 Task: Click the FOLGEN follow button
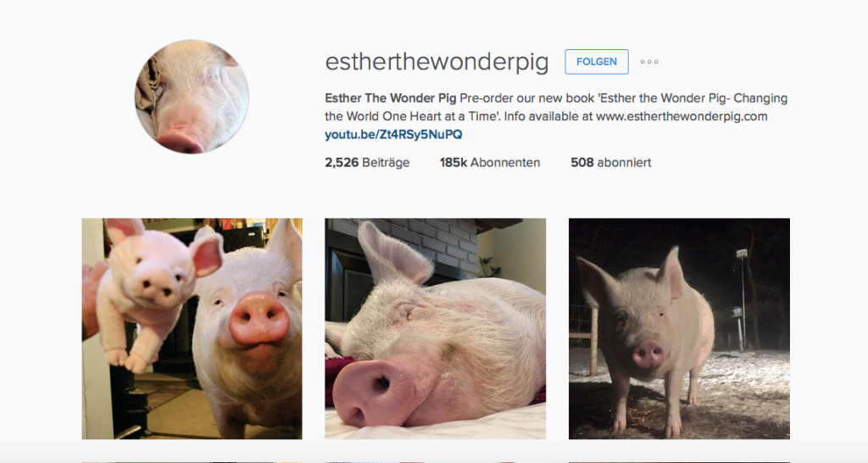597,61
